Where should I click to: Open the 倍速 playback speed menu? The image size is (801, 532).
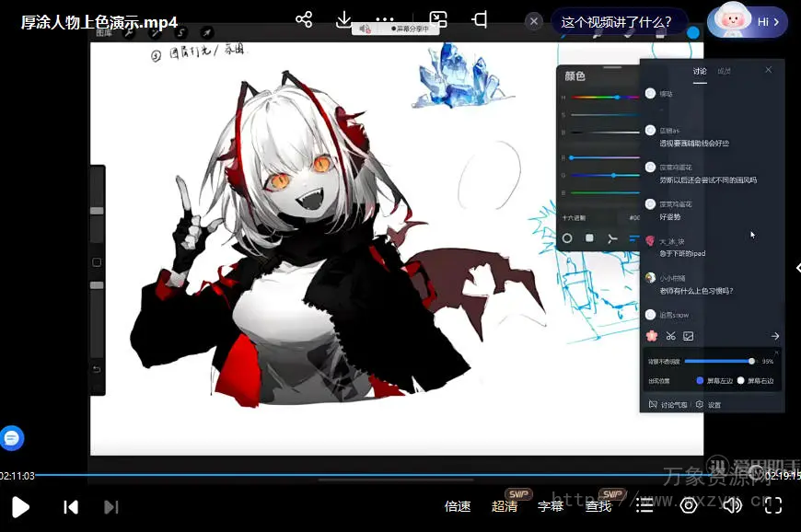(x=458, y=505)
